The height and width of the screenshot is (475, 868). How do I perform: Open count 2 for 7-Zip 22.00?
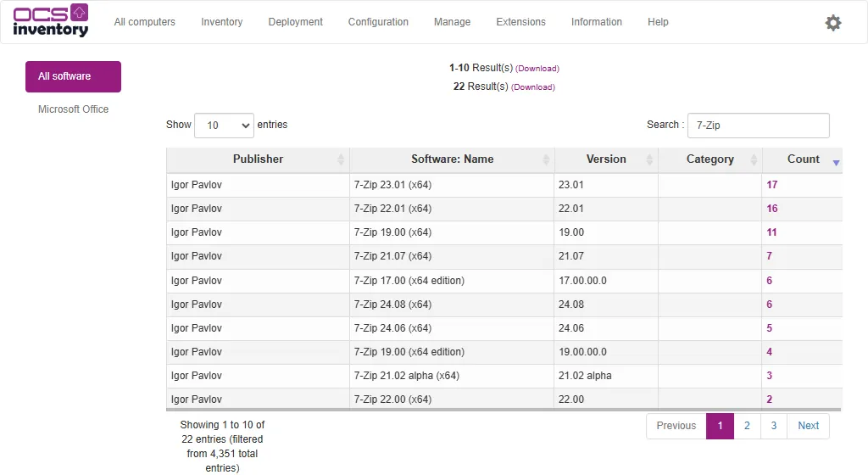click(769, 400)
